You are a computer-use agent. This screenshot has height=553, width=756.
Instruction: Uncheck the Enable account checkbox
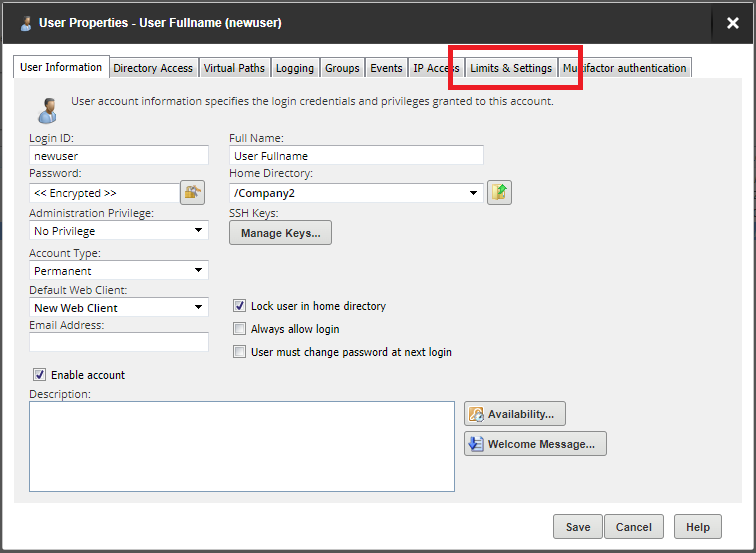[40, 375]
